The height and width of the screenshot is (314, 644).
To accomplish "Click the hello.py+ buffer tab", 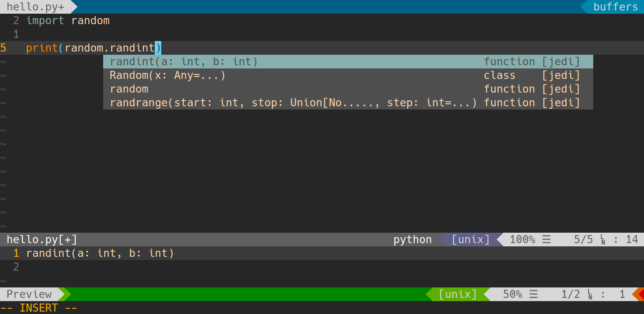I will 35,7.
